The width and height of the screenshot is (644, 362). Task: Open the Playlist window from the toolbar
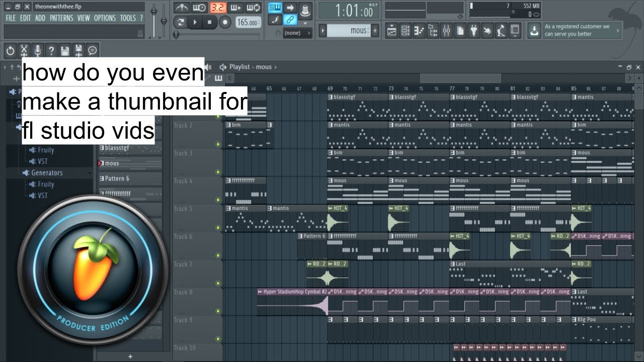tap(392, 31)
